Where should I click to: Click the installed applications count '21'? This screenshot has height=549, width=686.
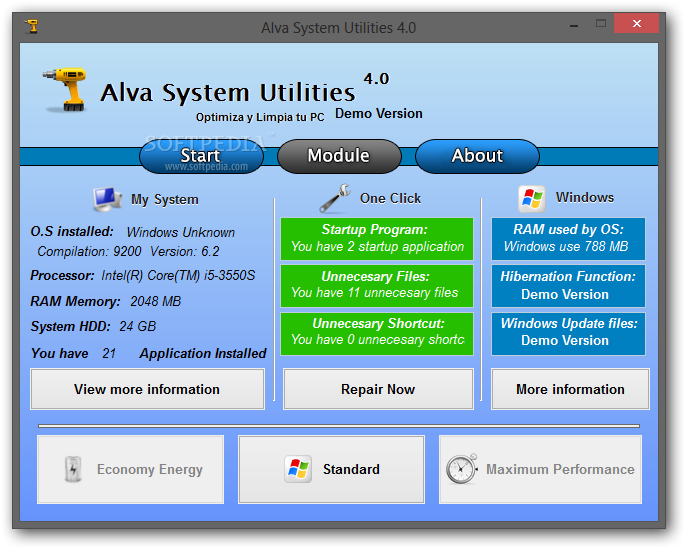pyautogui.click(x=109, y=353)
